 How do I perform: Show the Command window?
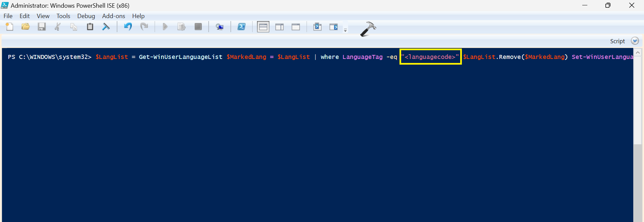tap(317, 27)
